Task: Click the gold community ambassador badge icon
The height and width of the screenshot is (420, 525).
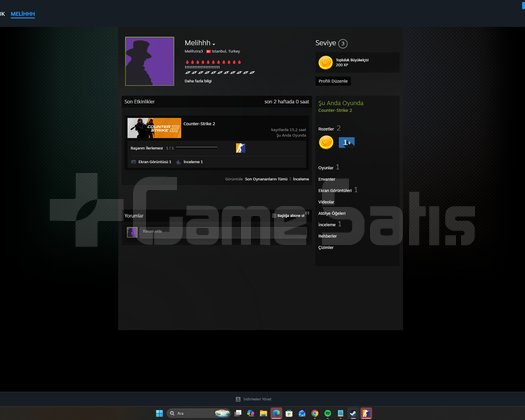Action: pyautogui.click(x=325, y=63)
